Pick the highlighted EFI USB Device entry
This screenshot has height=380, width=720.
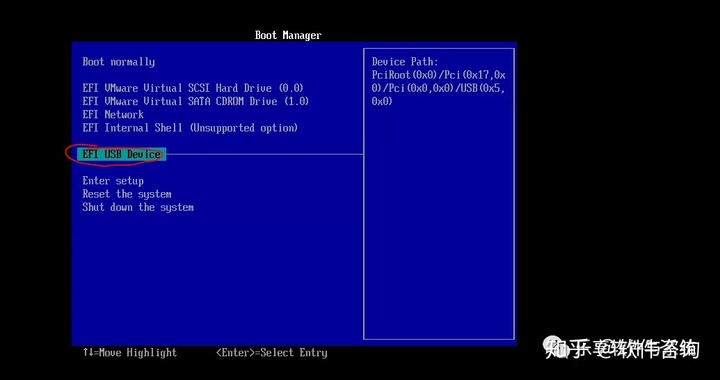(x=122, y=155)
